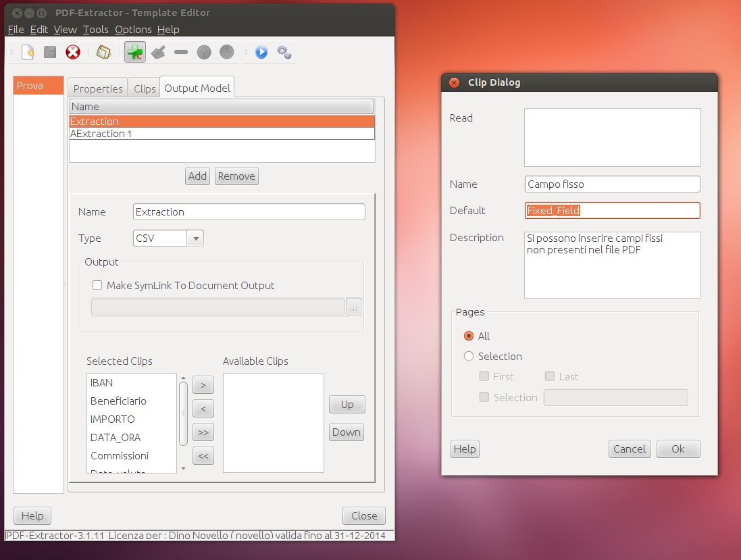741x560 pixels.
Task: Click the Default field containing Fixed_Field
Action: (613, 210)
